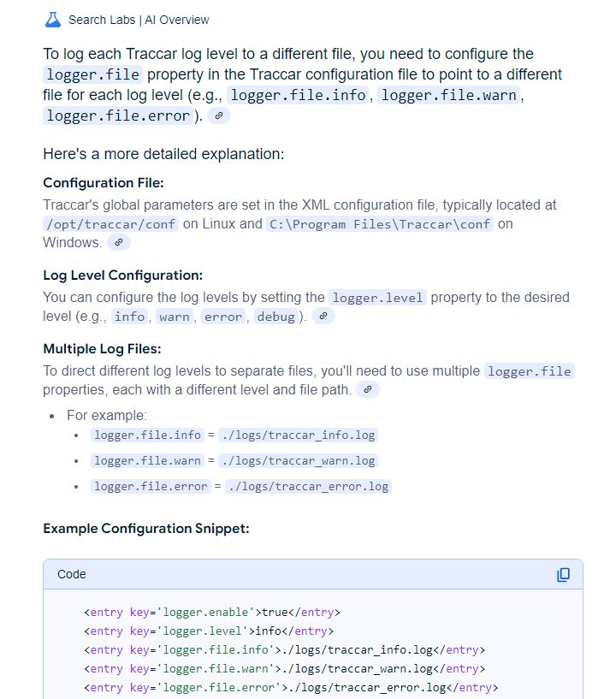Image resolution: width=616 pixels, height=699 pixels.
Task: Open source link icon after logger.file.error intro
Action: (219, 116)
